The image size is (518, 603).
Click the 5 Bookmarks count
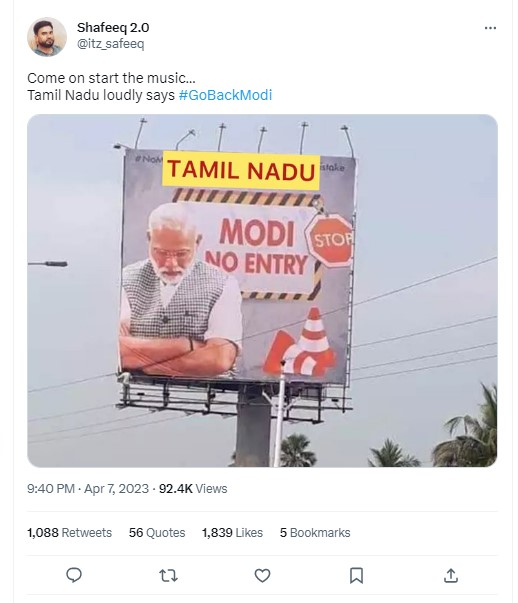coord(315,533)
